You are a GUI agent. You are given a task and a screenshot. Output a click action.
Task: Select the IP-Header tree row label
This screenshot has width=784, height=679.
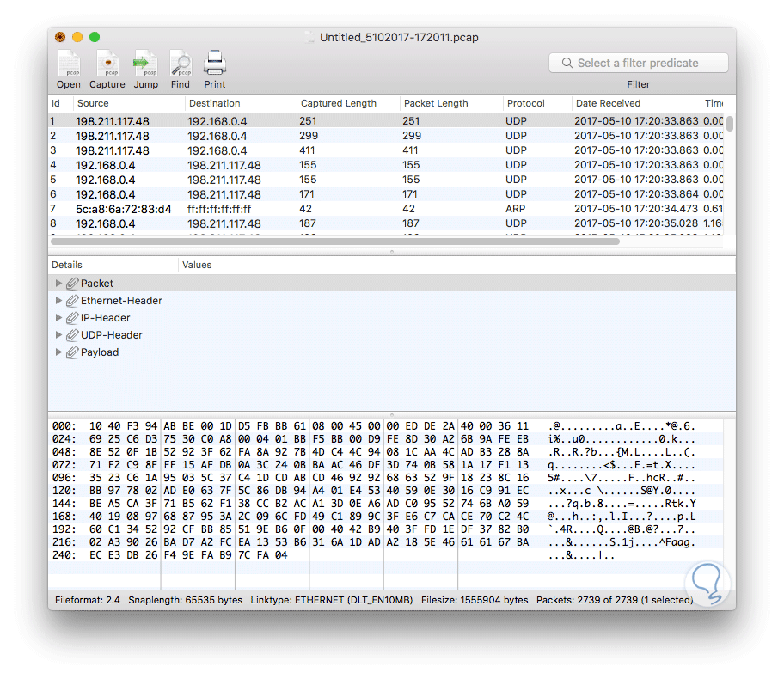click(x=106, y=318)
